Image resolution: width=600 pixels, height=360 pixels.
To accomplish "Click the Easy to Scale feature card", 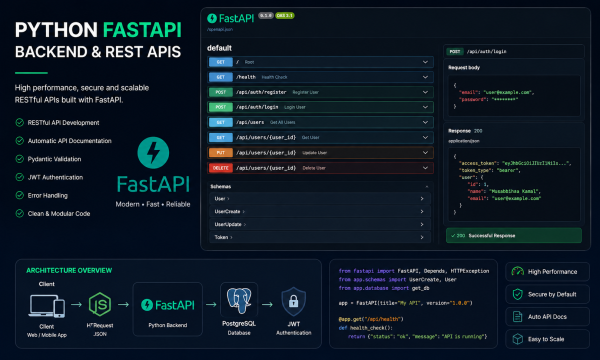I will (x=547, y=339).
